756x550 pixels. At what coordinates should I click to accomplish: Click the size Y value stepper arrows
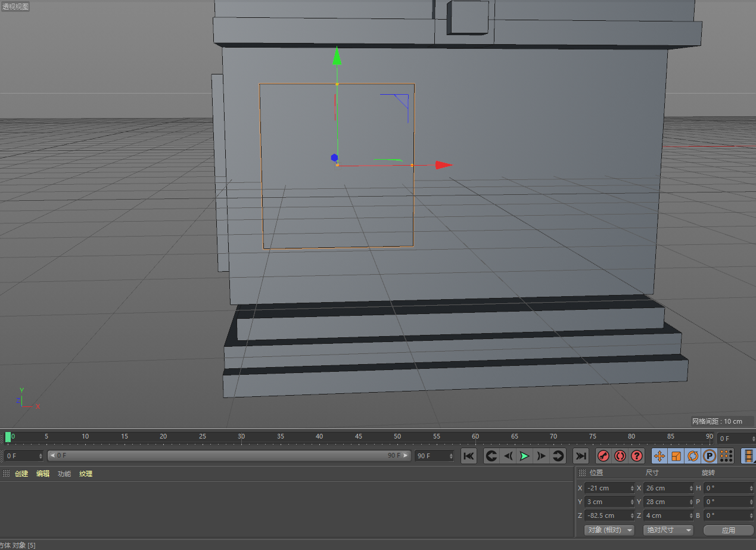[692, 502]
